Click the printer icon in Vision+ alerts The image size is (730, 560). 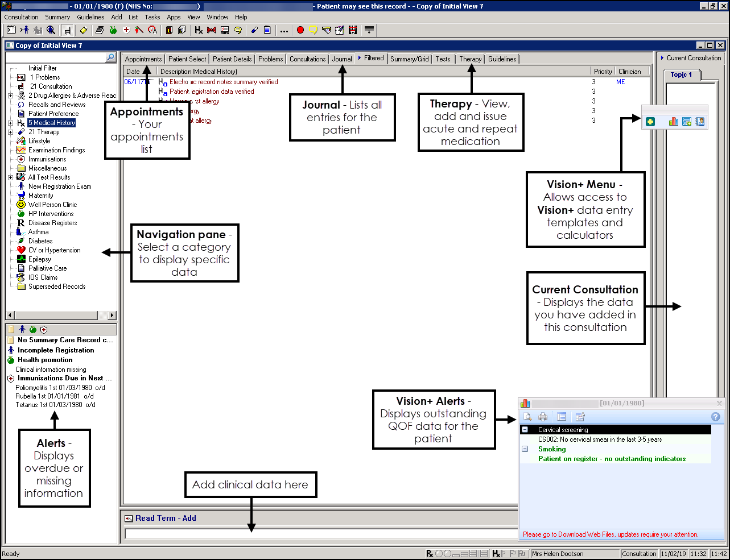543,417
